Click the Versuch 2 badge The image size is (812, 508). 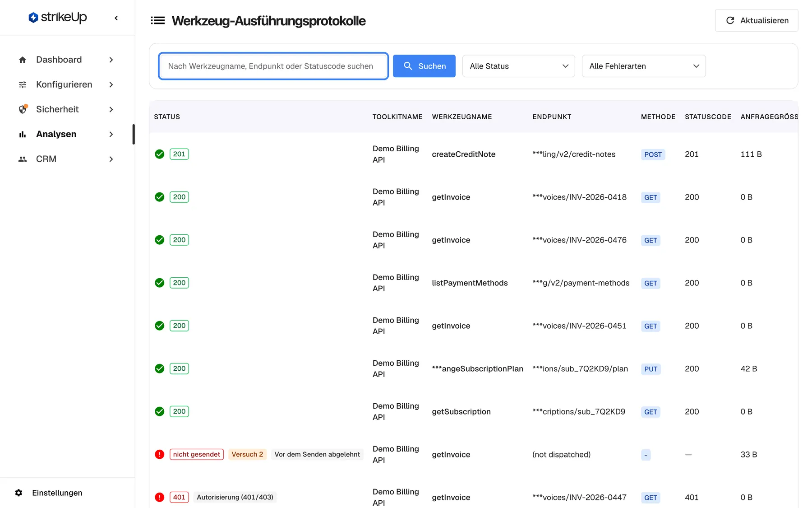[x=247, y=454]
